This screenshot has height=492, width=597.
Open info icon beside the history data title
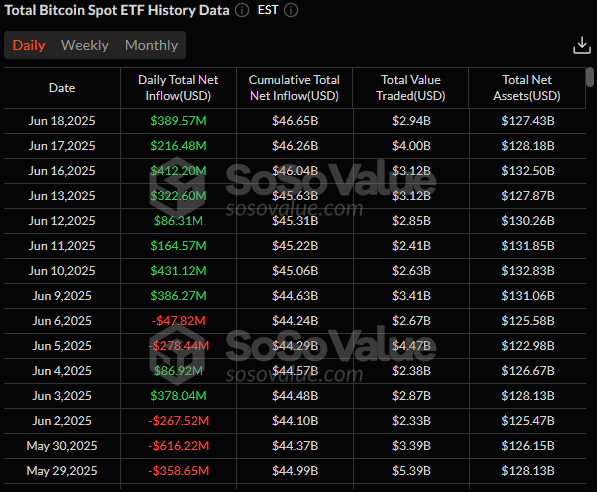coord(242,10)
